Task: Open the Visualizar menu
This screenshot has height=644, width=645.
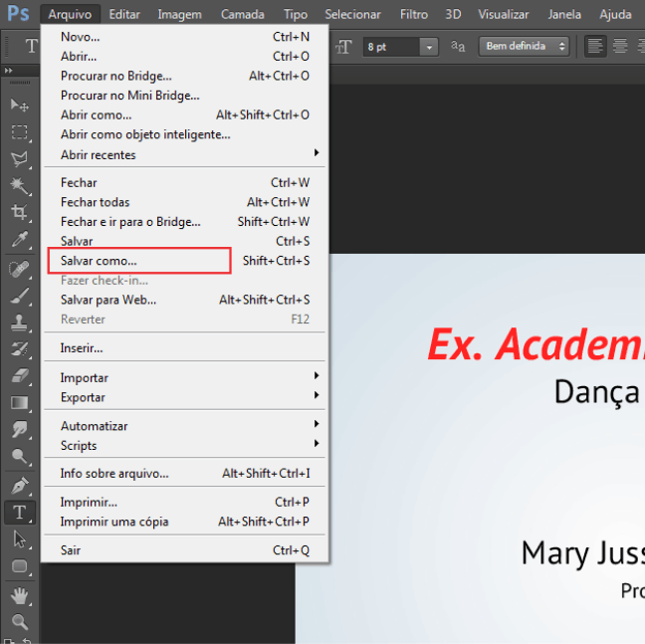Action: [503, 14]
